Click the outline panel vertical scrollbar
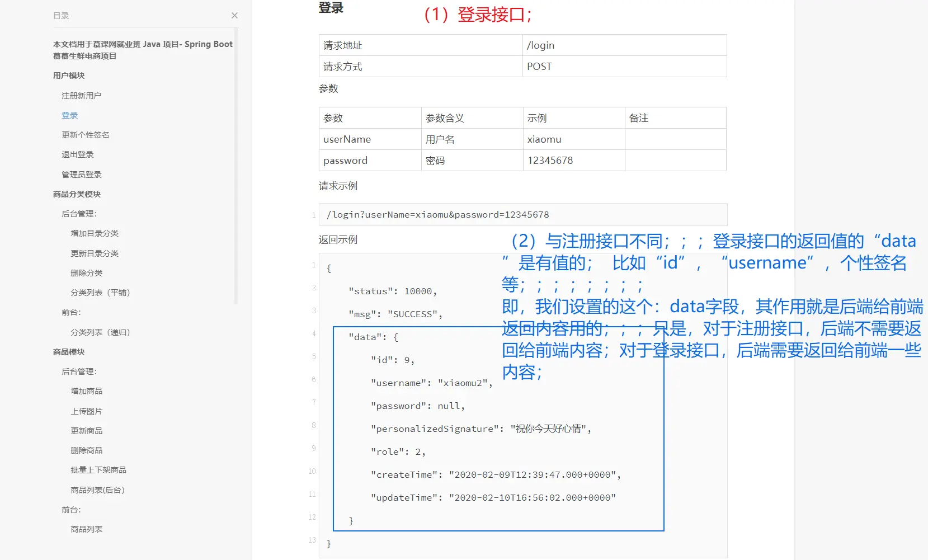This screenshot has width=928, height=560. [x=236, y=168]
